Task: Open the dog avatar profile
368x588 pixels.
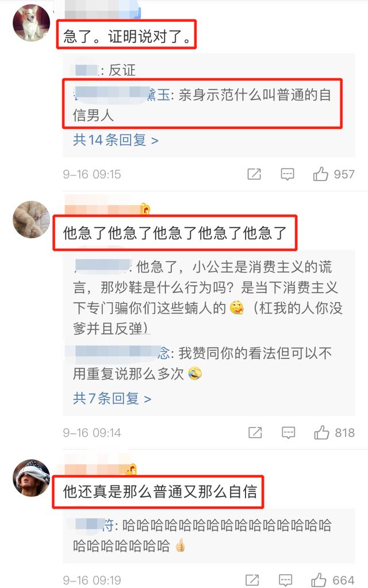Action: [32, 23]
